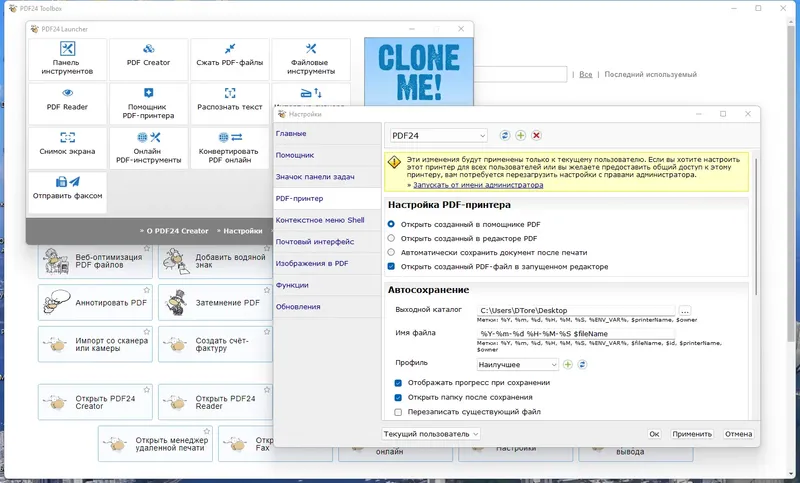
Task: Click Последний используемый filter in Toolbox
Action: (651, 74)
